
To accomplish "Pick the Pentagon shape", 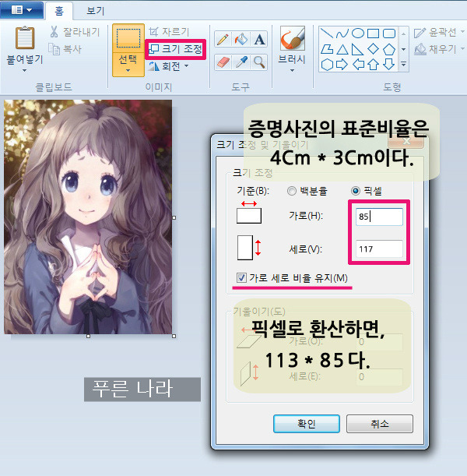I will (x=389, y=49).
